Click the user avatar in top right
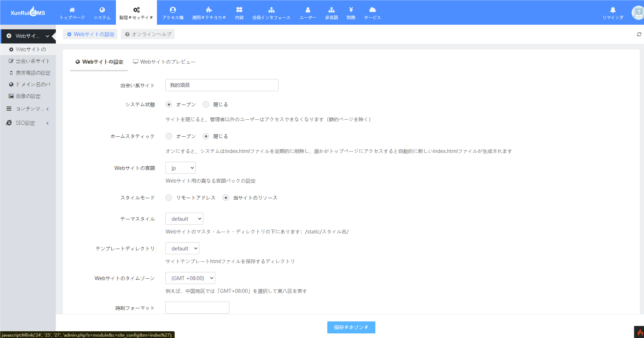The image size is (644, 338). coord(638,13)
